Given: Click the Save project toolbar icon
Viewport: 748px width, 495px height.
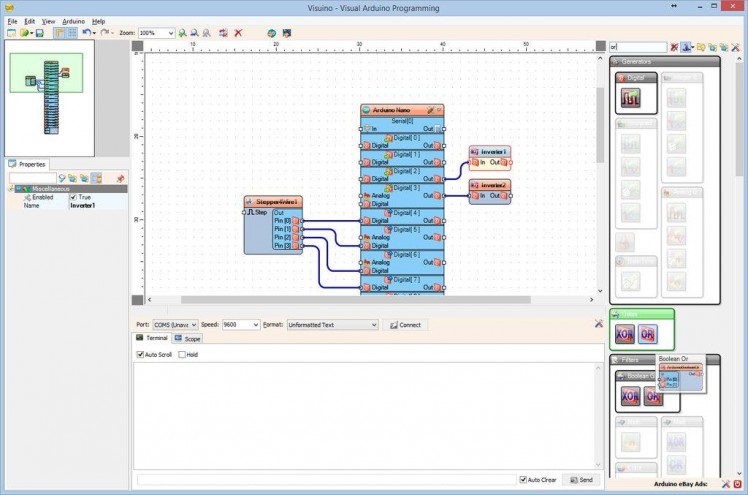Looking at the screenshot, I should coord(39,33).
